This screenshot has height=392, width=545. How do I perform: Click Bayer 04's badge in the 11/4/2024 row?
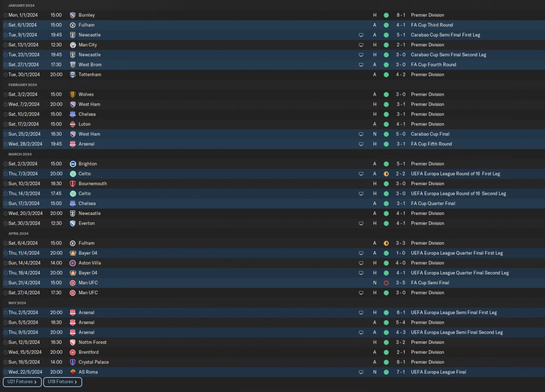pyautogui.click(x=73, y=253)
